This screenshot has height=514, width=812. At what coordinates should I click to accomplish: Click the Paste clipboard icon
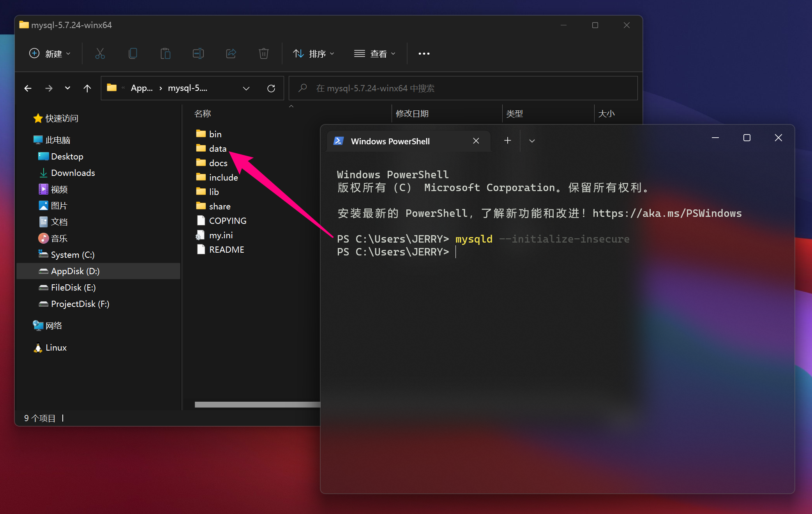point(166,53)
